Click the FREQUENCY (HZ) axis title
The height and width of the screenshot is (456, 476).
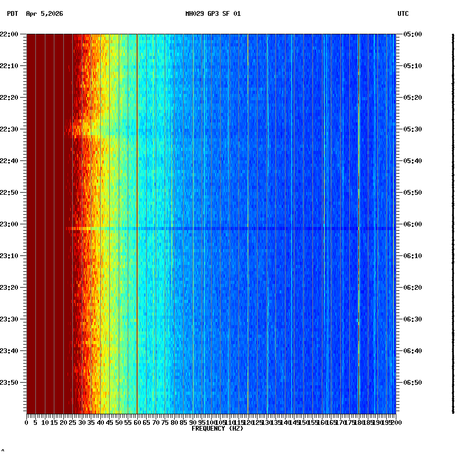[217, 428]
